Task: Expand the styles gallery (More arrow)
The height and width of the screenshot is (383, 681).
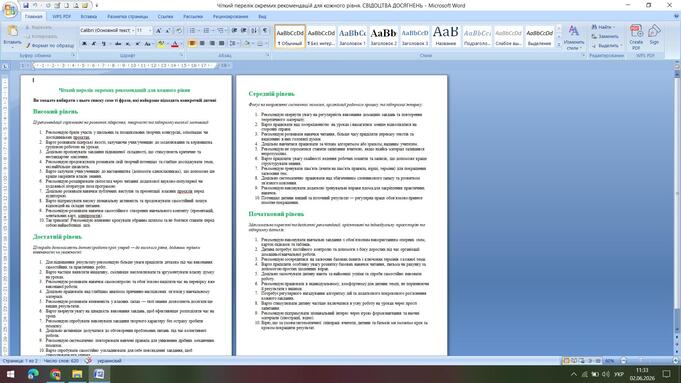Action: (559, 44)
